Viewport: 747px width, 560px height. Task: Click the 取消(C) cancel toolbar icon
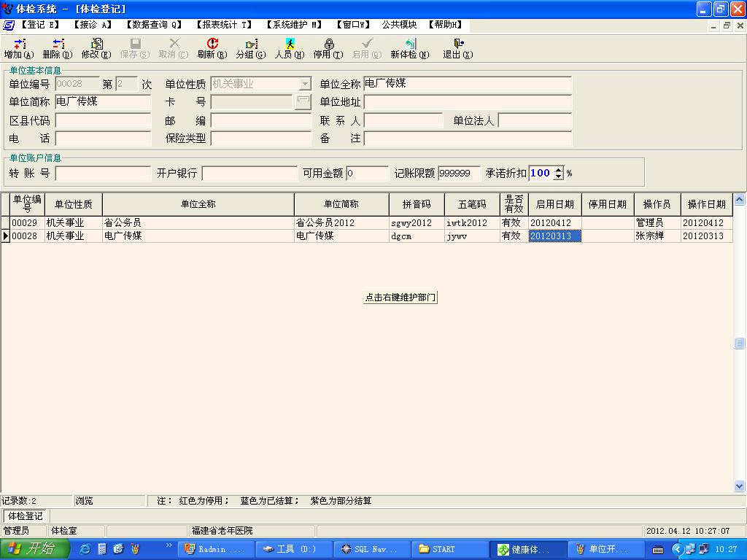174,49
